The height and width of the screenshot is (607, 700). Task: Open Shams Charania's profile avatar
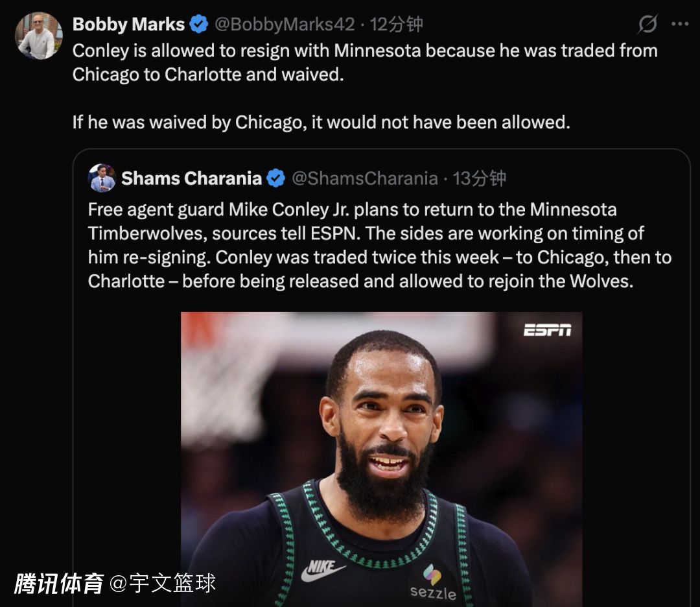[x=102, y=178]
